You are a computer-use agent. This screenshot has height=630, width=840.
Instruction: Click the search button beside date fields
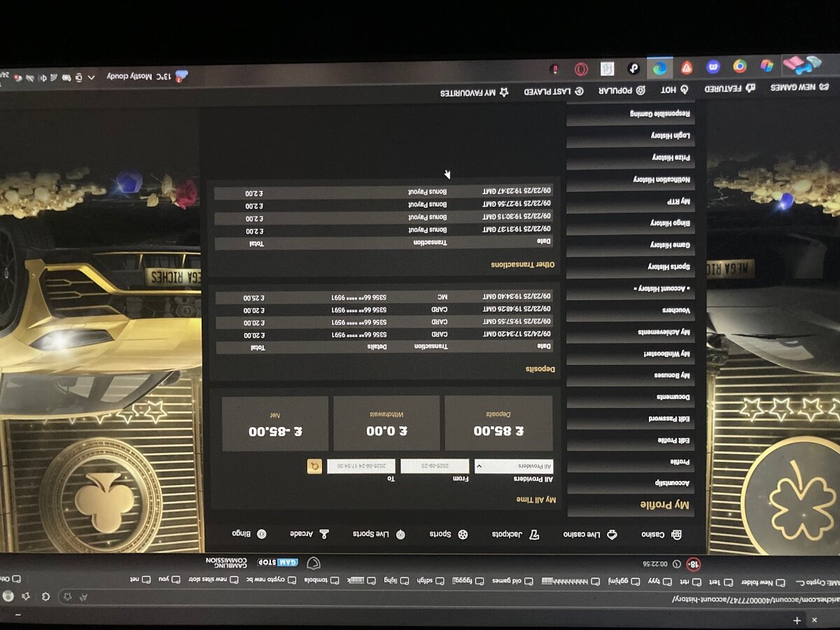click(x=314, y=465)
